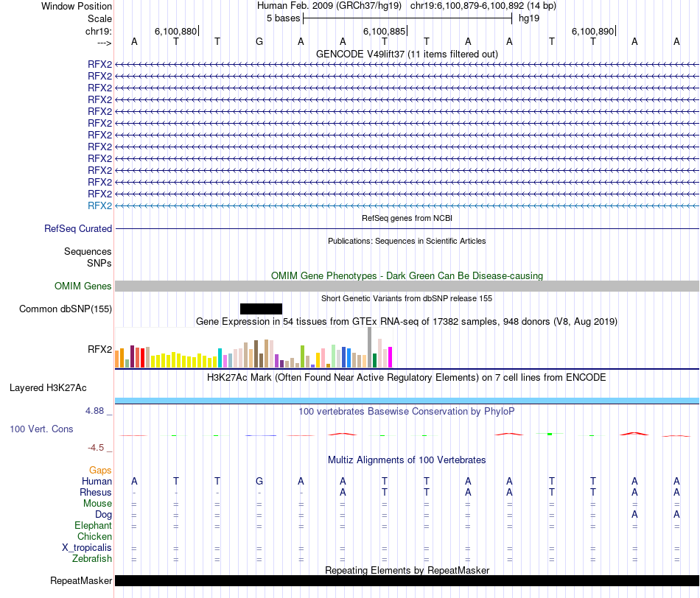
Task: Click the light-blue Layered H3K27Ac signal bar
Action: coord(407,401)
